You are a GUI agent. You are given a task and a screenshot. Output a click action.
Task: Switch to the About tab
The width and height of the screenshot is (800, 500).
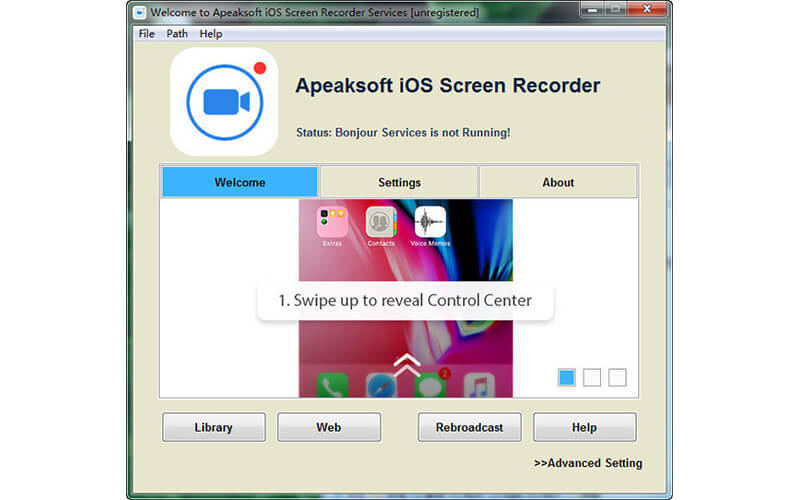(x=558, y=182)
